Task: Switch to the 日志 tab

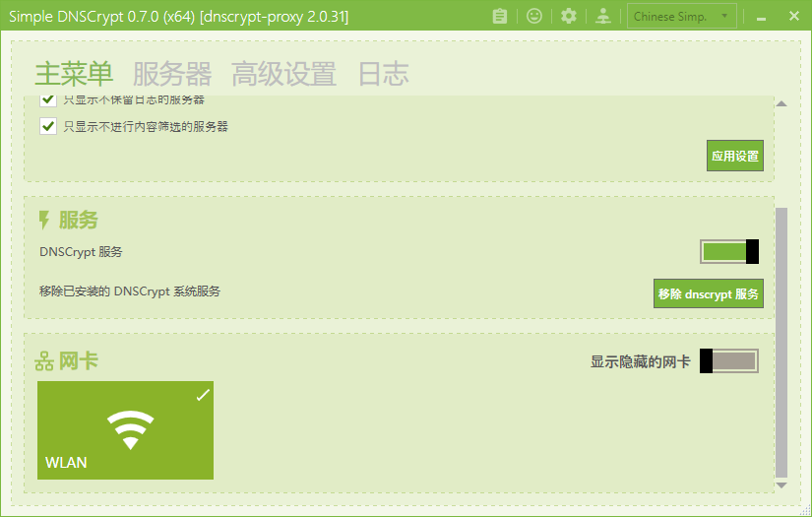Action: point(384,74)
